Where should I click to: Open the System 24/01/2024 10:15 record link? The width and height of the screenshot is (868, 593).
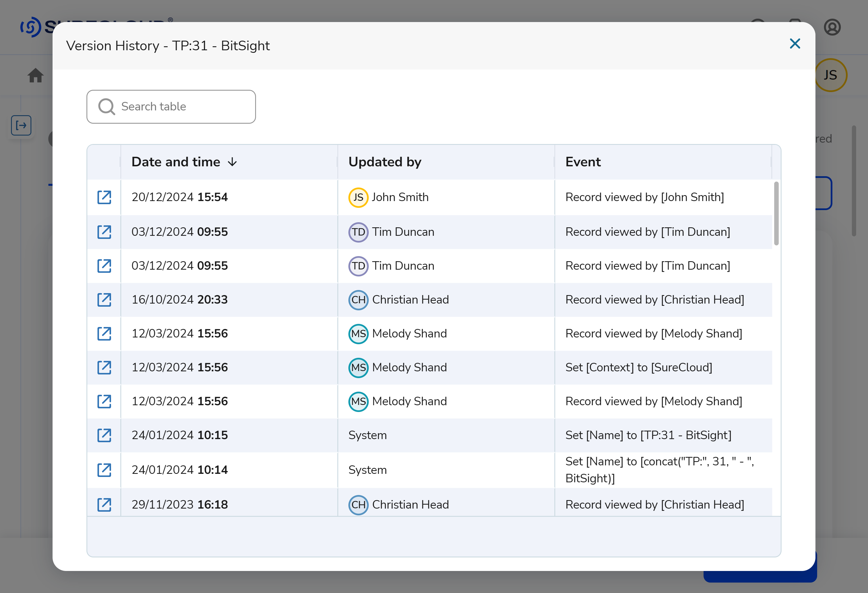pyautogui.click(x=104, y=435)
